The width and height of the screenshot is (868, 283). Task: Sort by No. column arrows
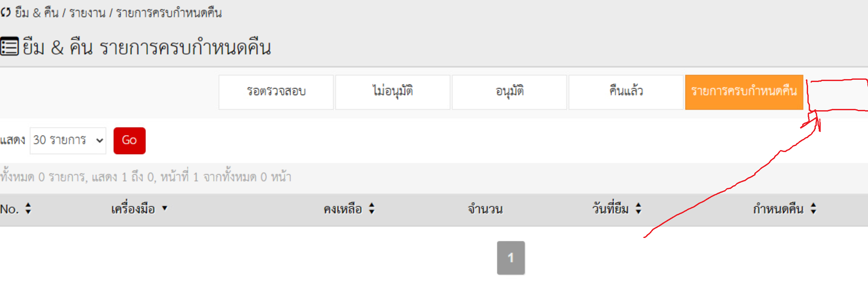pyautogui.click(x=28, y=208)
